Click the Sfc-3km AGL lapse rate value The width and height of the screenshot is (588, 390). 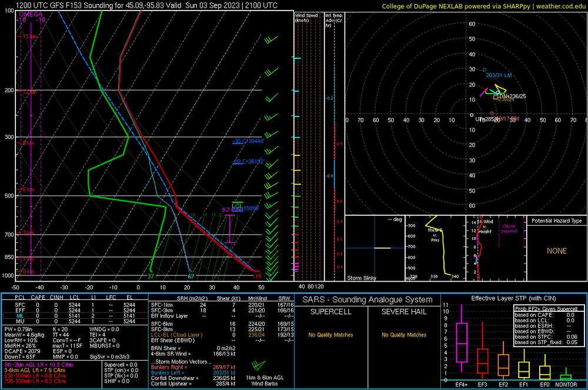[x=37, y=365]
